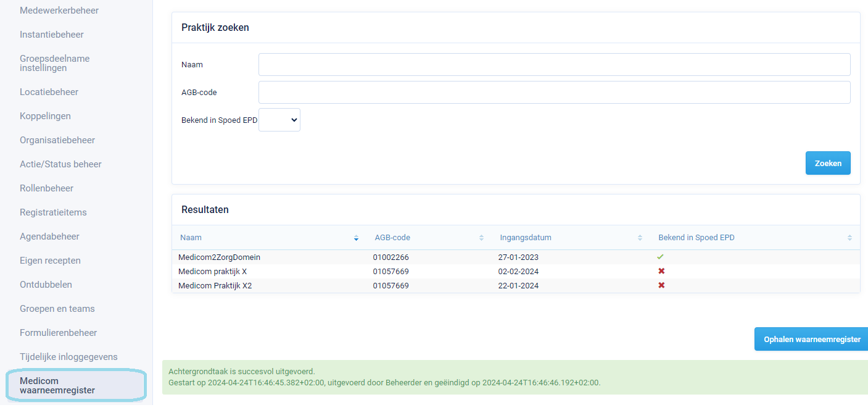Click the red cross for Medicom praktijk X

pyautogui.click(x=661, y=271)
